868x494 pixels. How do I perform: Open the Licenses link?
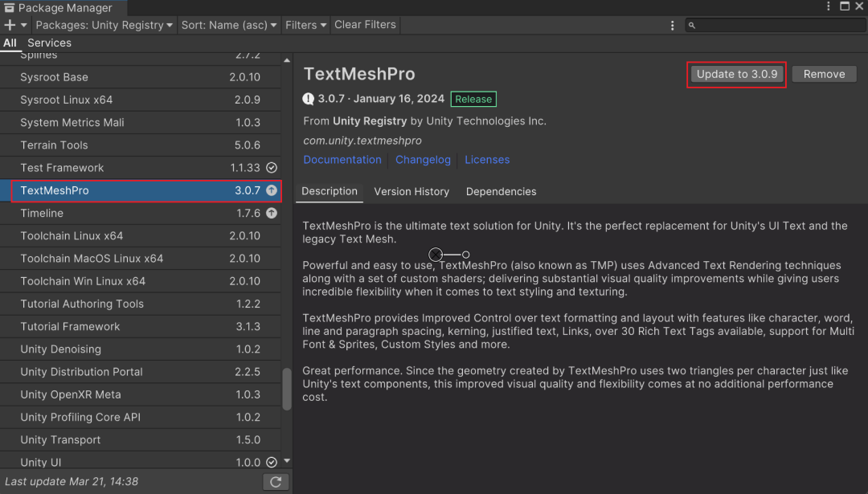point(487,160)
